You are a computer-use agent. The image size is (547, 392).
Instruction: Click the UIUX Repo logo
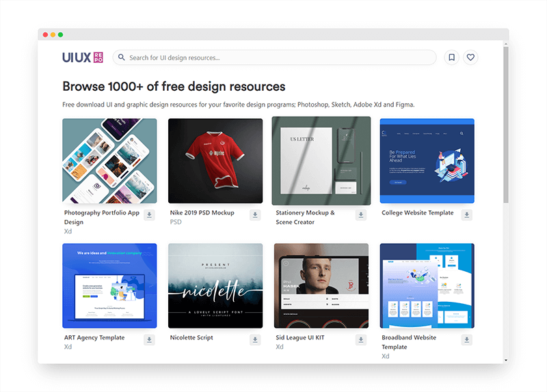pos(83,57)
